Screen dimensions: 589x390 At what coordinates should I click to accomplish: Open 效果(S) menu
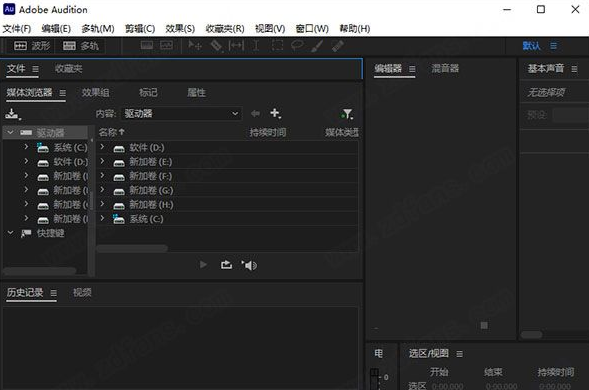tap(180, 29)
